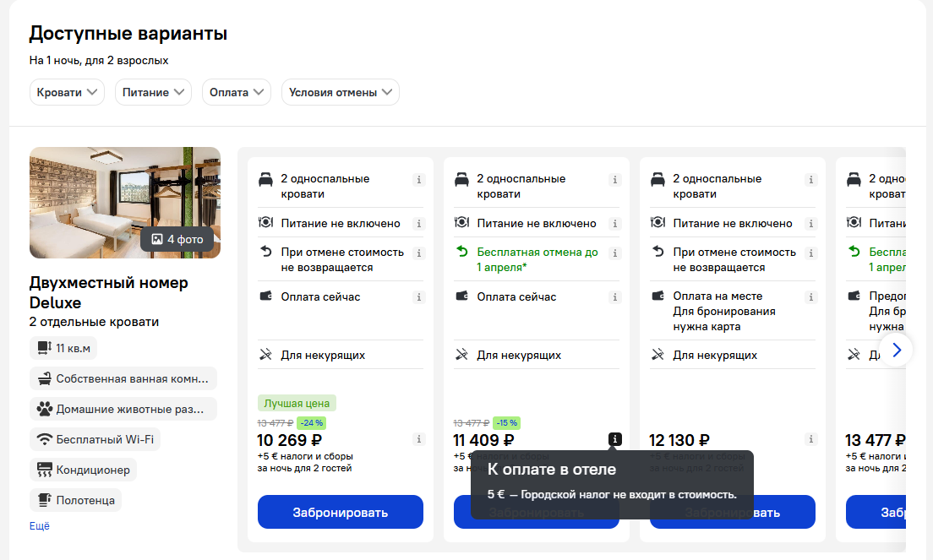Click the К оплате в отеле tooltip heading

click(x=552, y=469)
